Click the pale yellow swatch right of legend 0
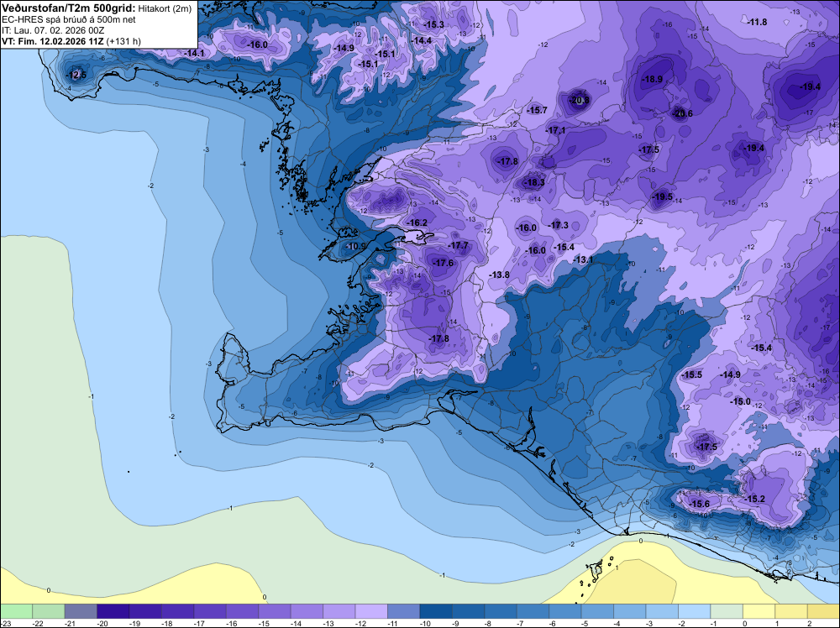840x628 pixels. 759,611
